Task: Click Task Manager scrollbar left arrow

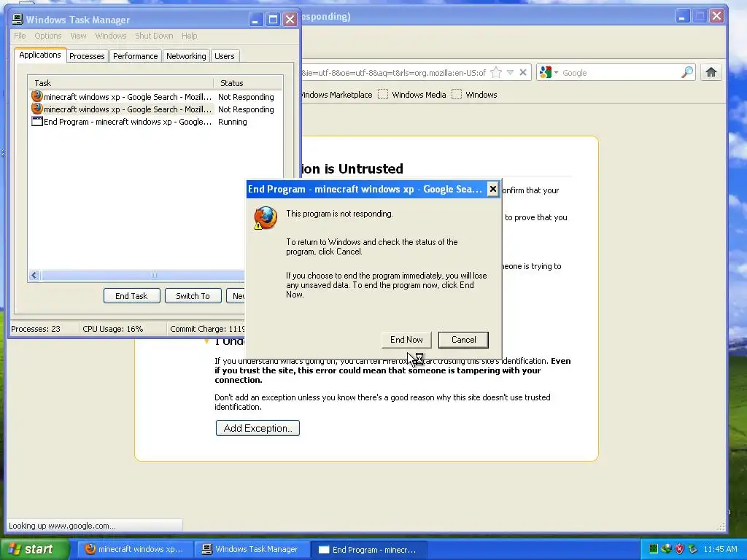Action: (x=34, y=275)
